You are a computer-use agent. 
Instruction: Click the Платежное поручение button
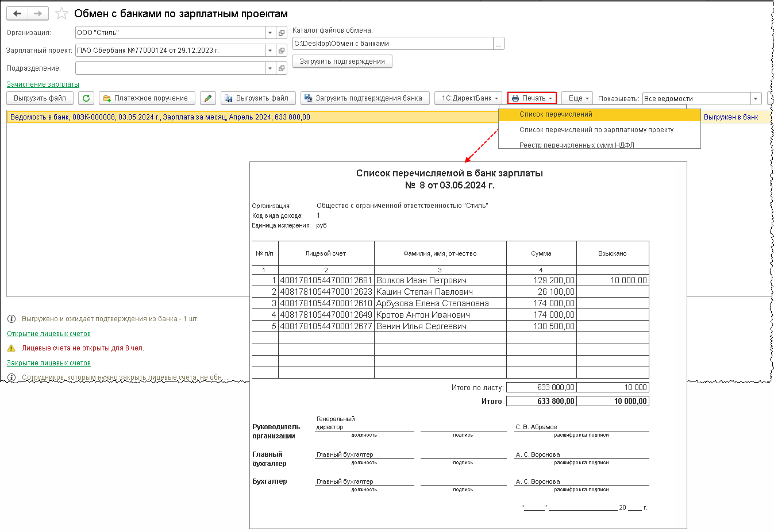147,98
